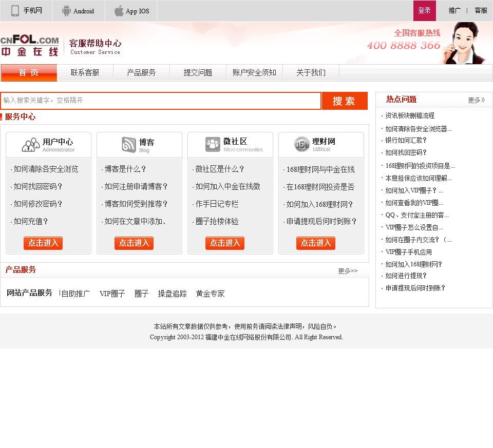Image resolution: width=493 pixels, height=448 pixels.
Task: Open 如何在圈子内交流？ hot question
Action: click(419, 240)
